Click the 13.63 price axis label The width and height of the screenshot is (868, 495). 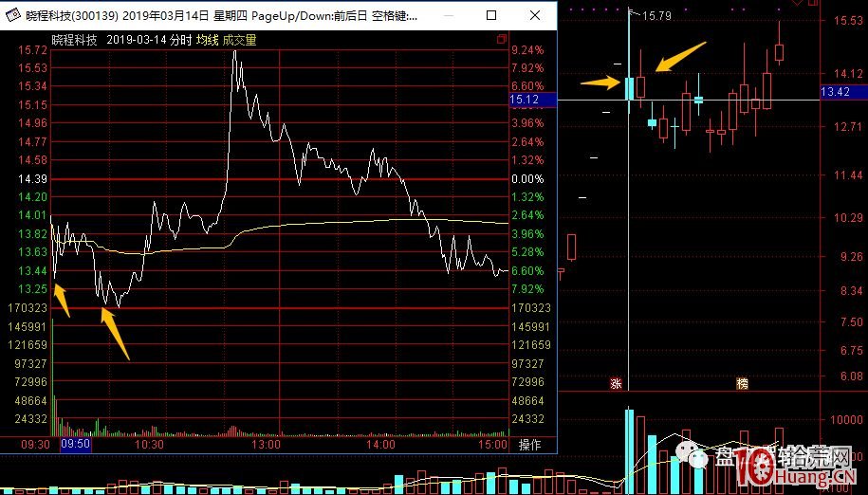(x=32, y=252)
